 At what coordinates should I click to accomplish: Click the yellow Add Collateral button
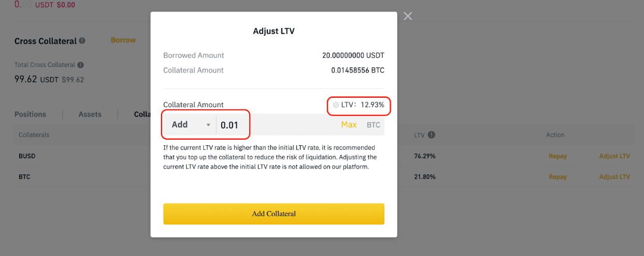pyautogui.click(x=274, y=214)
